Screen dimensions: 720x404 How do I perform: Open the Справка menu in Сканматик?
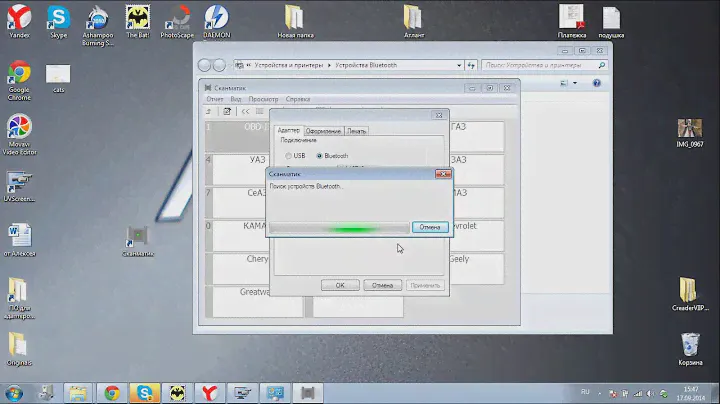(298, 100)
